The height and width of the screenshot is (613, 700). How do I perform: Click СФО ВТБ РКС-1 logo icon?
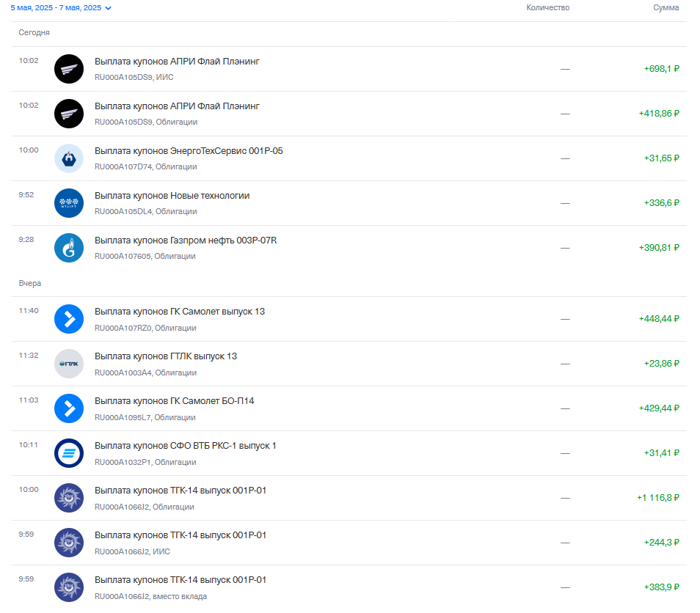coord(69,453)
